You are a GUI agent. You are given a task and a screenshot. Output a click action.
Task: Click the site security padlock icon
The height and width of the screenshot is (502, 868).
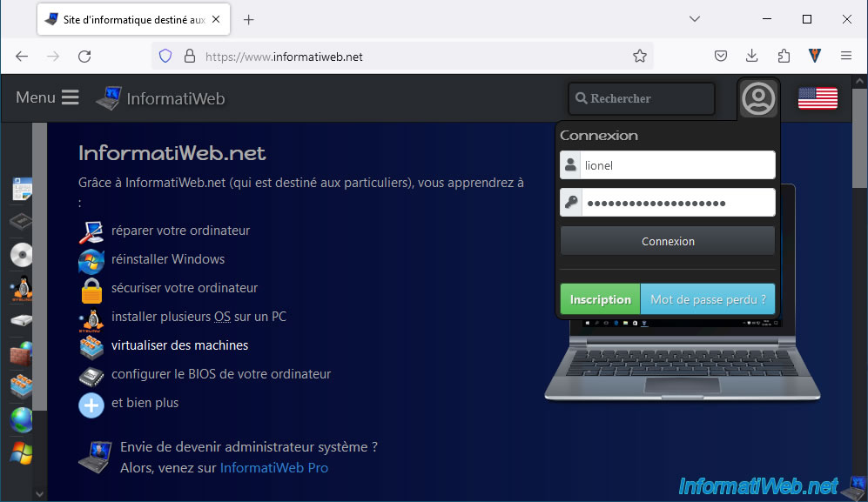click(190, 56)
